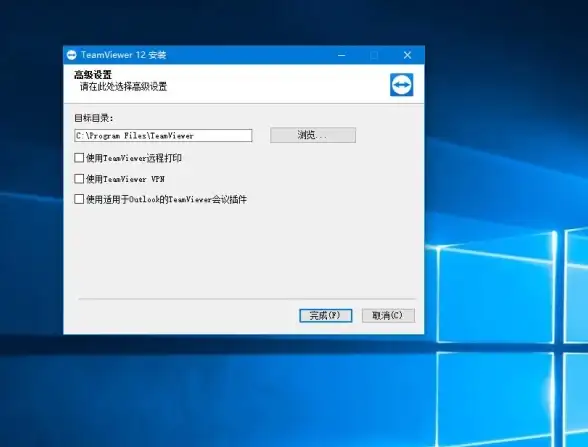This screenshot has width=588, height=447.
Task: Click the 完成(F) finish button
Action: pos(326,315)
